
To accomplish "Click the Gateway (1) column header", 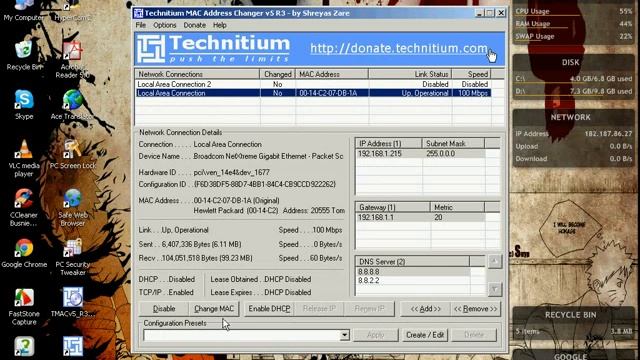I will 393,207.
